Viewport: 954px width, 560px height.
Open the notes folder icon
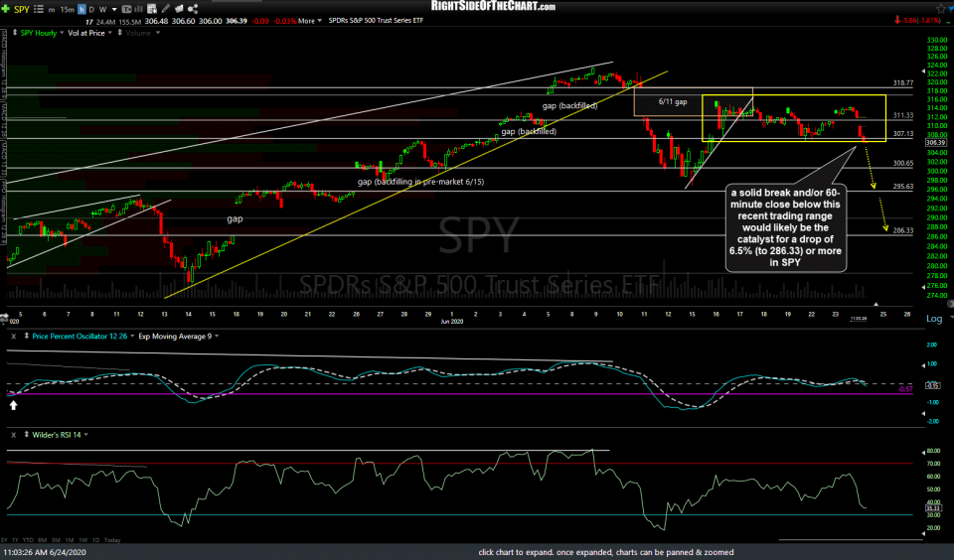click(179, 9)
